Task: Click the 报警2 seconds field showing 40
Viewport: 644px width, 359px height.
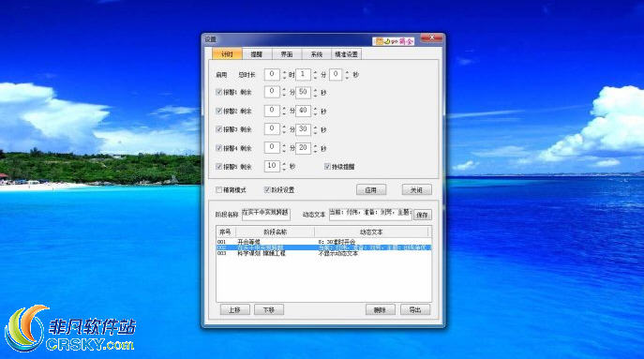Action: 303,111
